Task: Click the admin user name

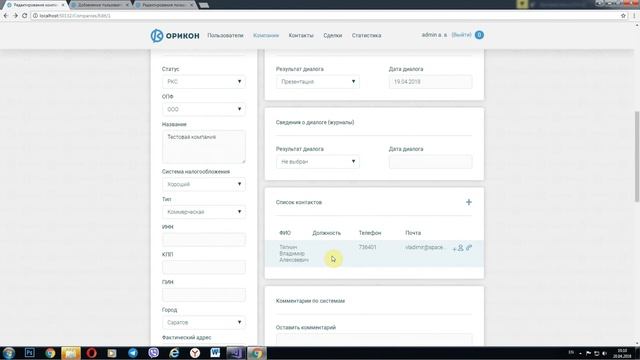Action: point(434,35)
